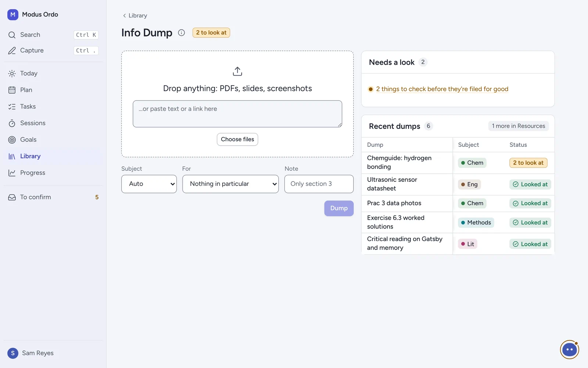Image resolution: width=588 pixels, height=368 pixels.
Task: Focus the paste text or link box
Action: (x=237, y=114)
